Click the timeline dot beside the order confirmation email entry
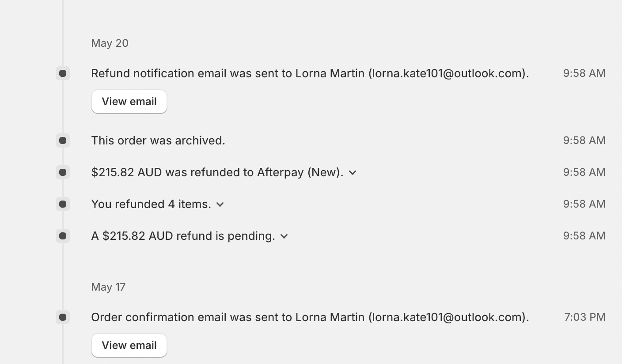The image size is (622, 364). pyautogui.click(x=63, y=317)
